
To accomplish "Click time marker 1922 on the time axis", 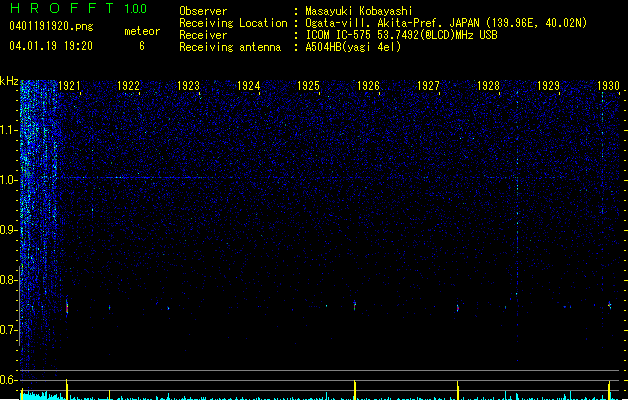I will click(128, 86).
